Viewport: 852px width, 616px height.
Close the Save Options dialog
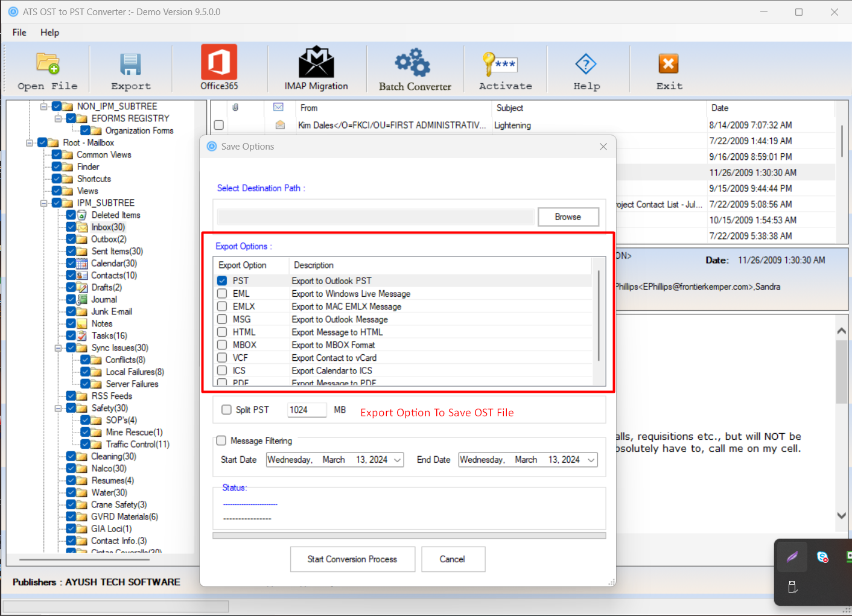pyautogui.click(x=603, y=147)
